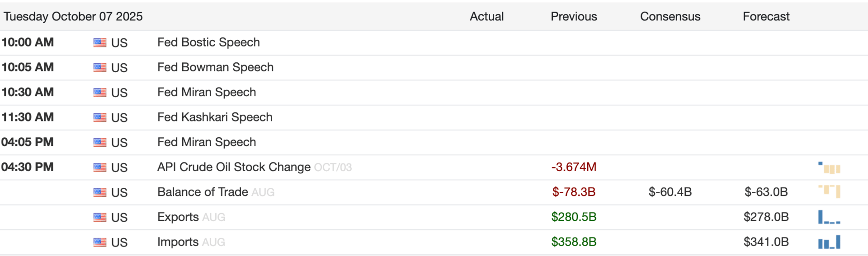The width and height of the screenshot is (868, 256).
Task: Open the API Crude Oil mini chart icon
Action: pos(829,168)
